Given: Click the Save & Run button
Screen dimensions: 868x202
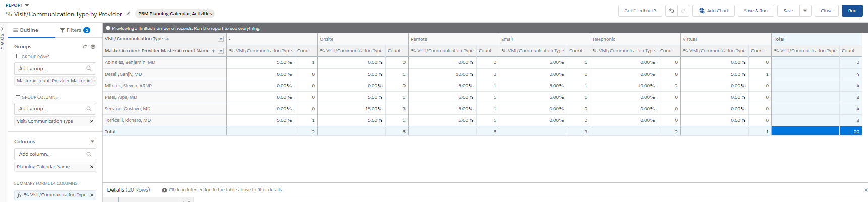Looking at the screenshot, I should pyautogui.click(x=756, y=11).
